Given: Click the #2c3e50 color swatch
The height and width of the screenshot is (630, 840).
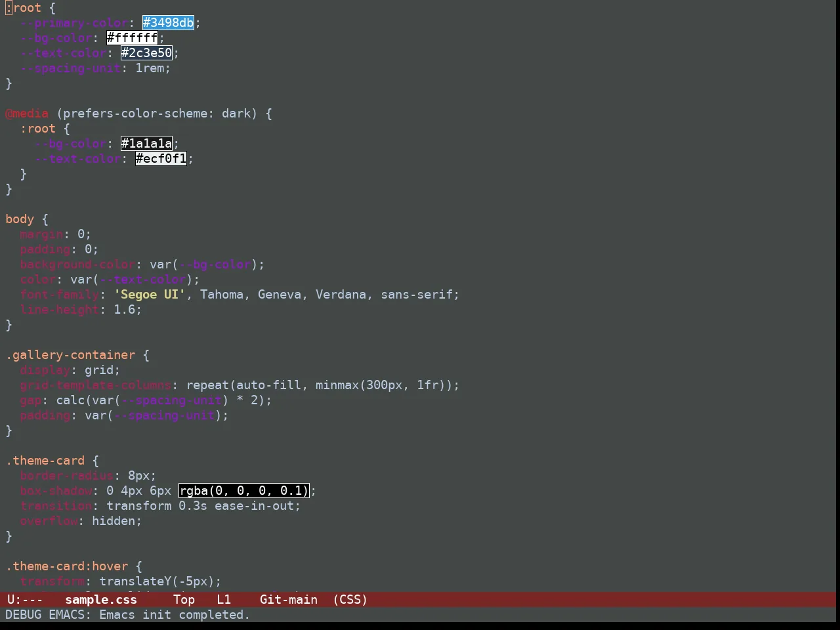Looking at the screenshot, I should point(146,53).
